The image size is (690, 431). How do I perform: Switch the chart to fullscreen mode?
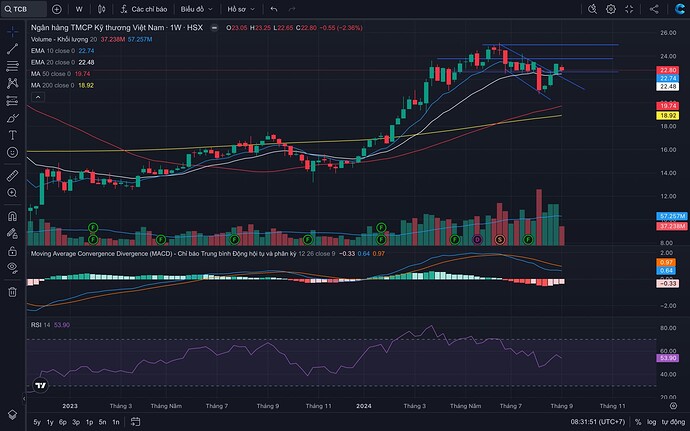tap(629, 9)
